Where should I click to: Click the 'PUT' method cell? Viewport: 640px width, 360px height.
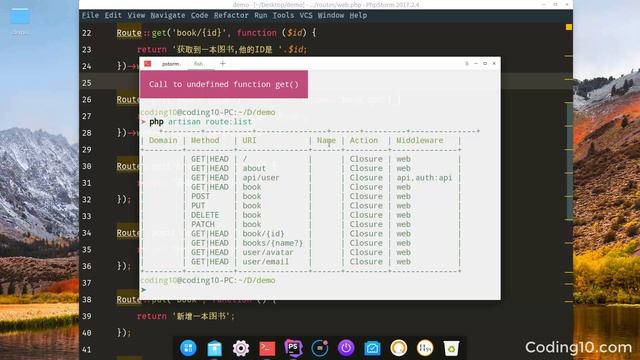pyautogui.click(x=198, y=206)
